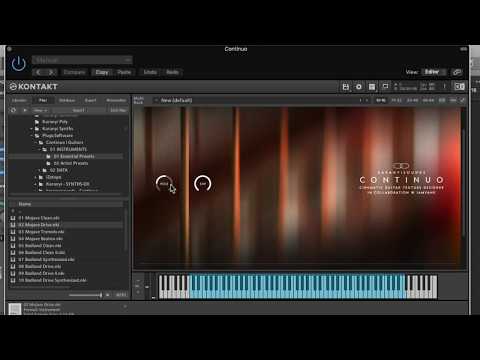
Task: Open the View Editor dropdown
Action: [x=434, y=72]
